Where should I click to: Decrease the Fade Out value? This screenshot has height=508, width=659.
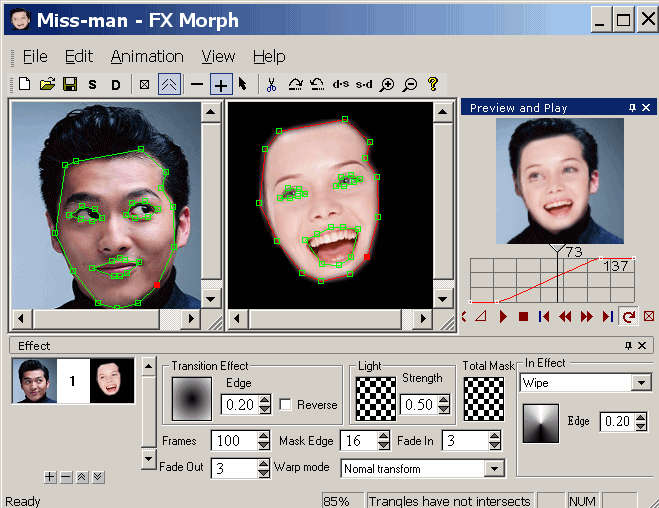(x=264, y=473)
